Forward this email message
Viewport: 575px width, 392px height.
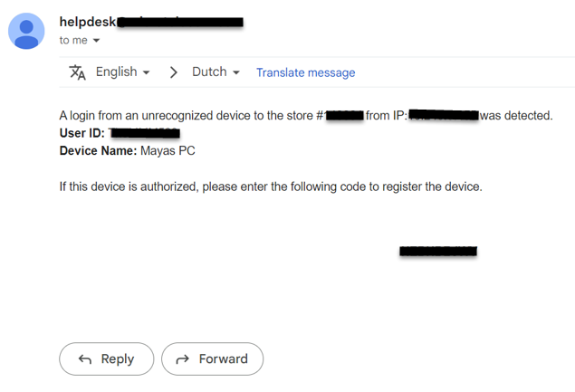tap(212, 359)
